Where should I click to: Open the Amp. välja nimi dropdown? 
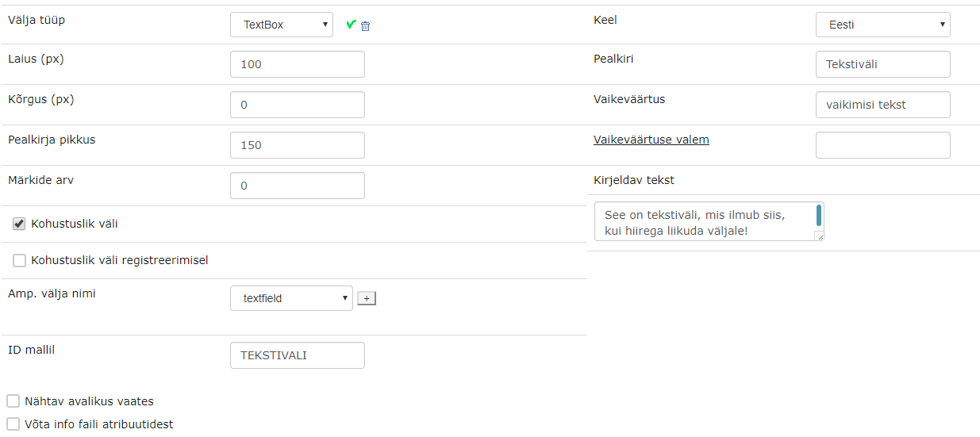pyautogui.click(x=291, y=298)
